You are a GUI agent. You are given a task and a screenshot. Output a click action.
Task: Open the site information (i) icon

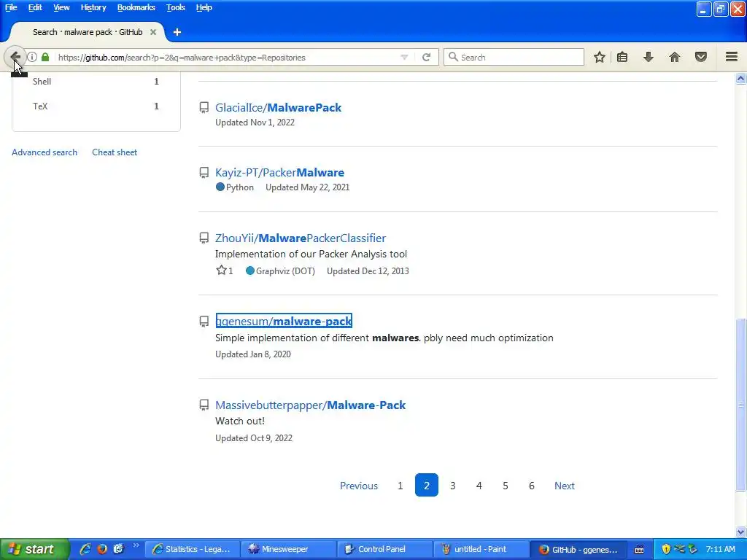click(32, 57)
